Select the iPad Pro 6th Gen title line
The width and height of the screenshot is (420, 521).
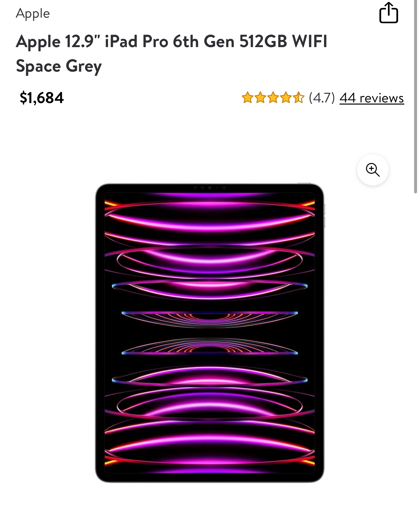coord(172,42)
